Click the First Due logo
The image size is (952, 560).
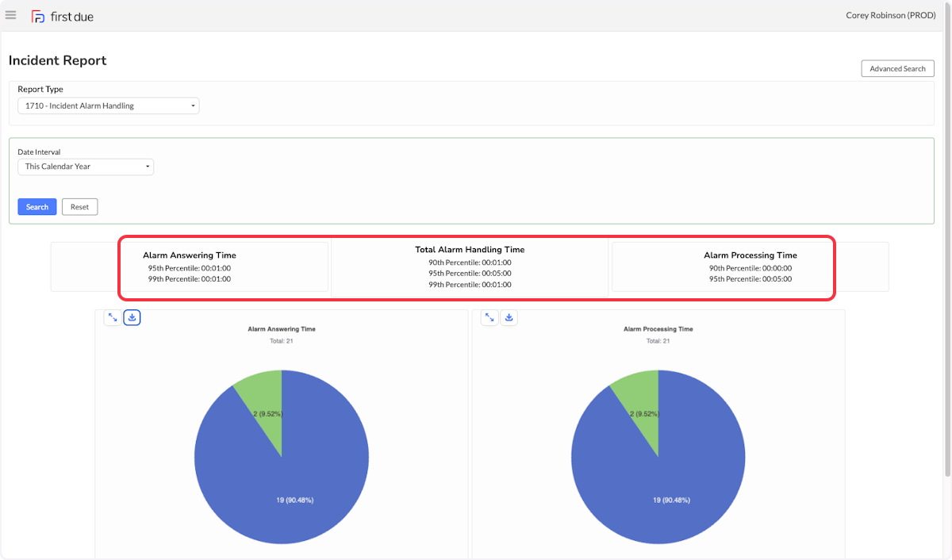[62, 16]
